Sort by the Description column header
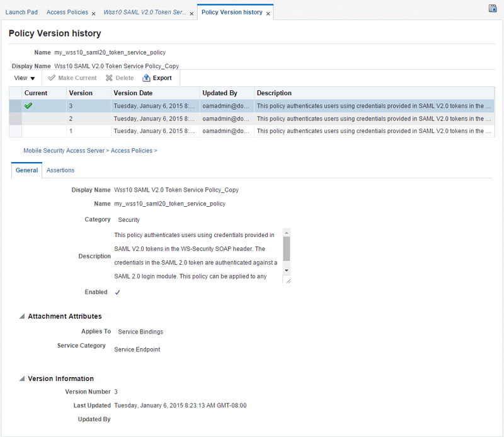 (x=374, y=93)
